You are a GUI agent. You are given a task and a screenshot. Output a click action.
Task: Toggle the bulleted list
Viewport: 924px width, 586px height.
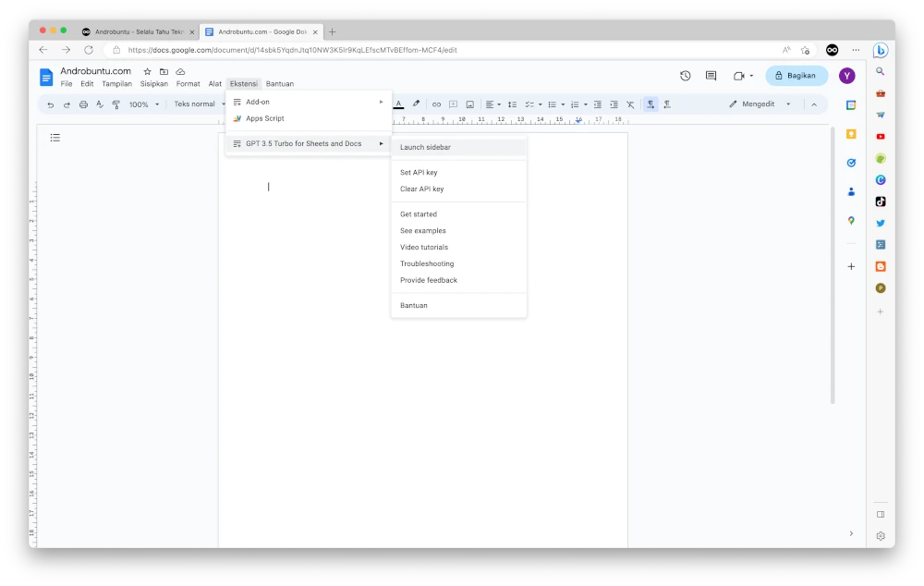click(553, 104)
